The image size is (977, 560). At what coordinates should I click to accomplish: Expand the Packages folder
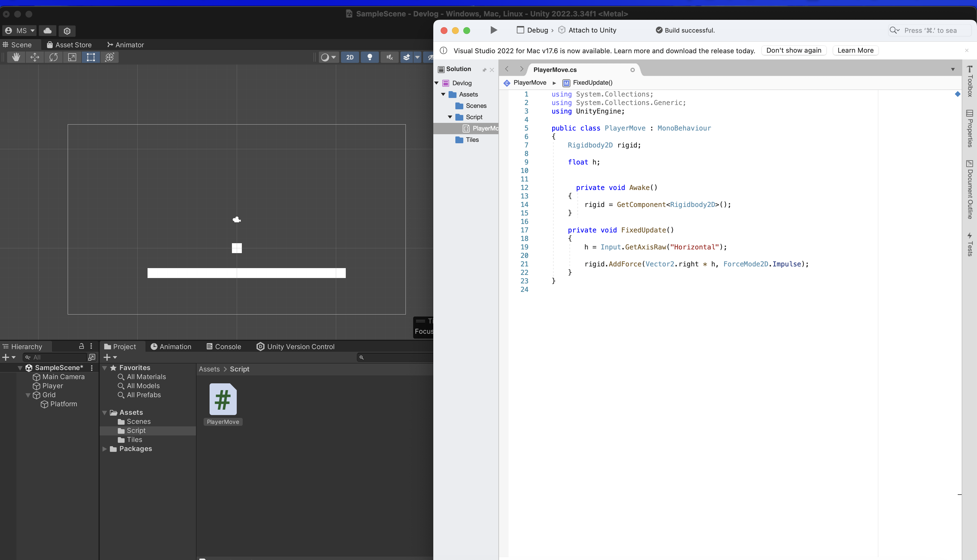point(104,449)
